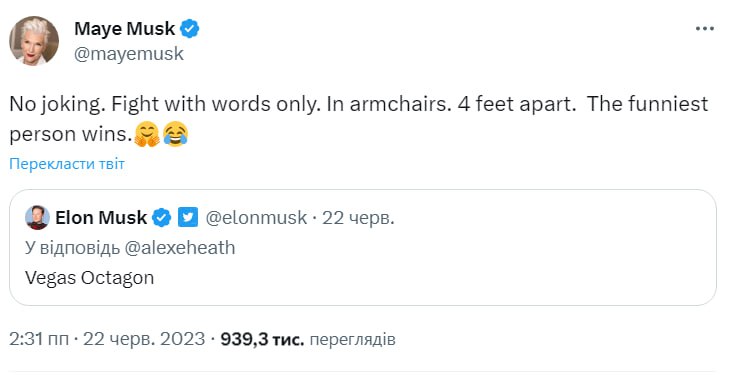Click Elon Musk's small avatar in quote
This screenshot has height=384, width=732.
pos(37,217)
